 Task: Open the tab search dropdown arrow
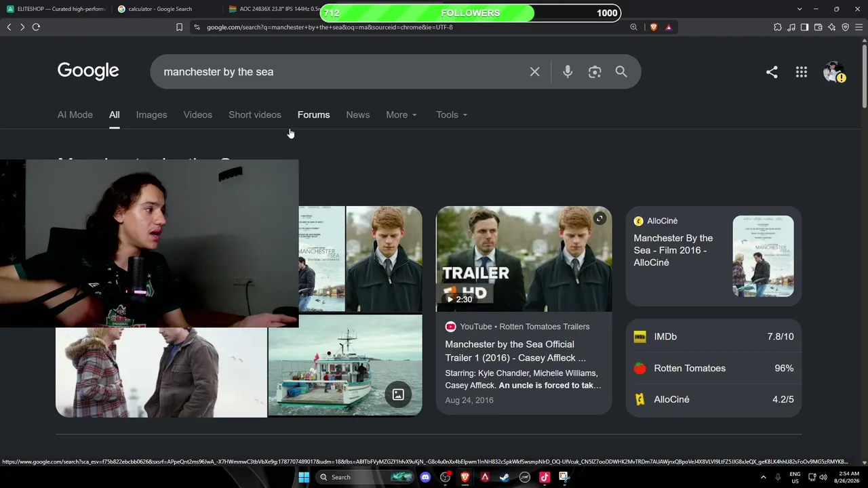pos(800,9)
